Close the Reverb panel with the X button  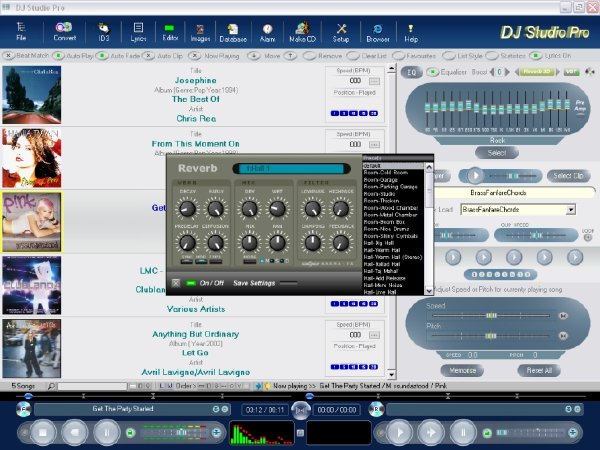(176, 283)
